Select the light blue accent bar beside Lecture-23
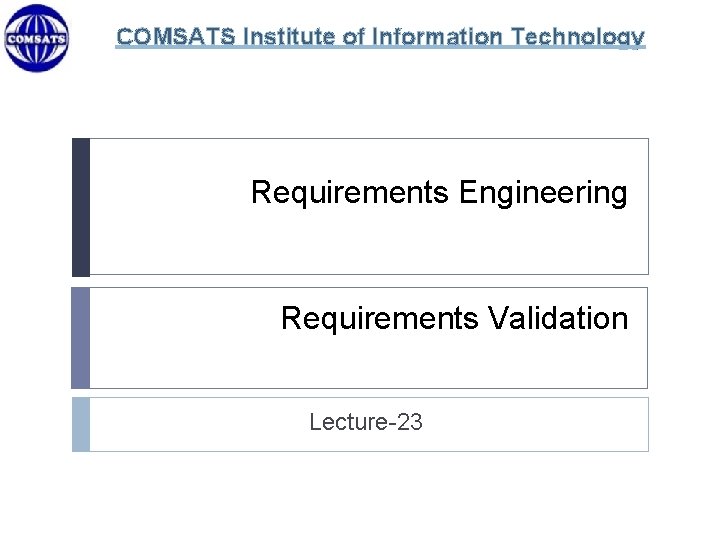 [x=81, y=424]
